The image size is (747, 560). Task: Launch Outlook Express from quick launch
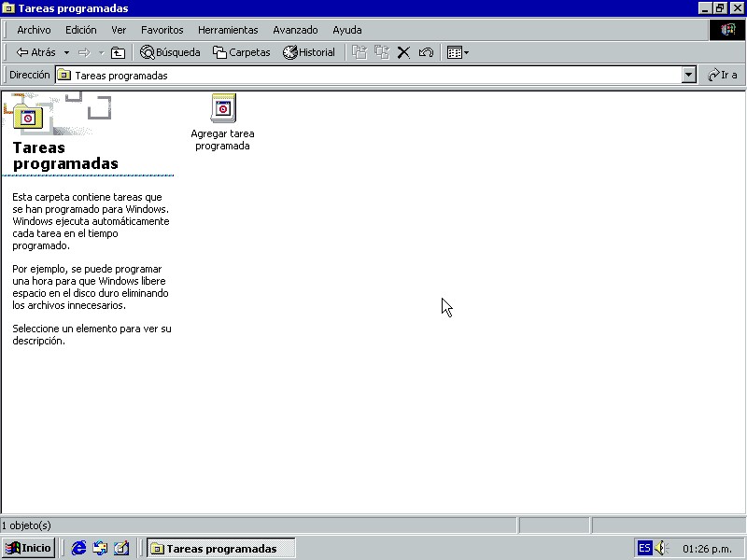(x=100, y=548)
